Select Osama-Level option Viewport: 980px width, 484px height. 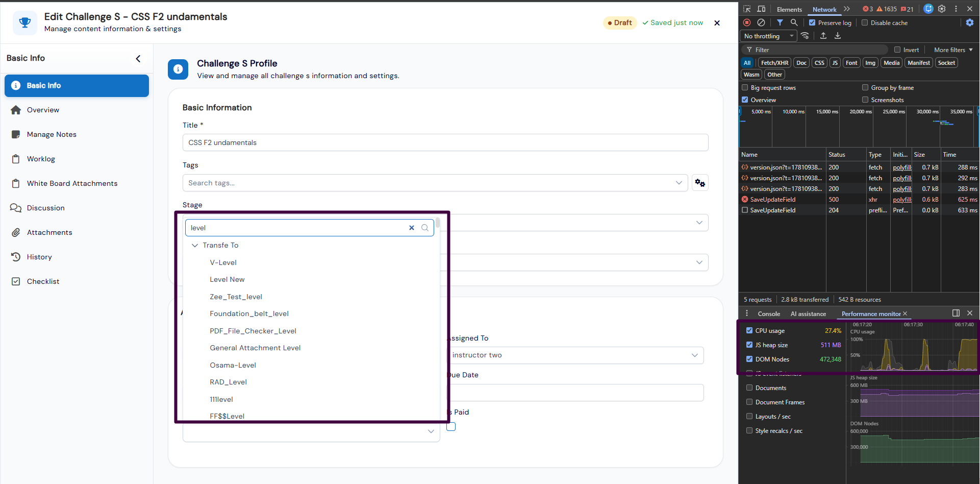[233, 365]
